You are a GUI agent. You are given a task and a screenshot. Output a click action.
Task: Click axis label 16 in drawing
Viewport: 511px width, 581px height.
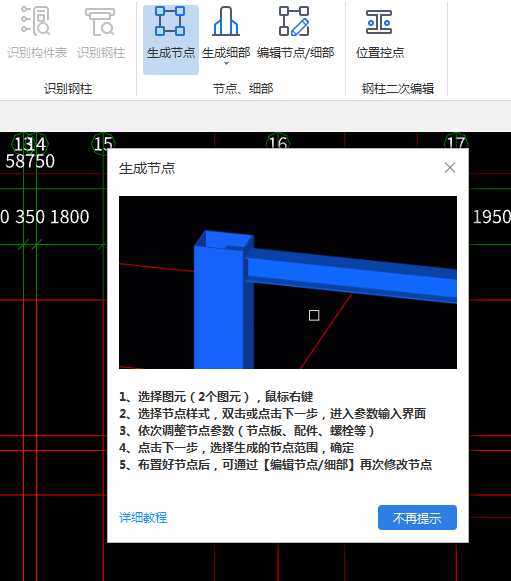278,143
